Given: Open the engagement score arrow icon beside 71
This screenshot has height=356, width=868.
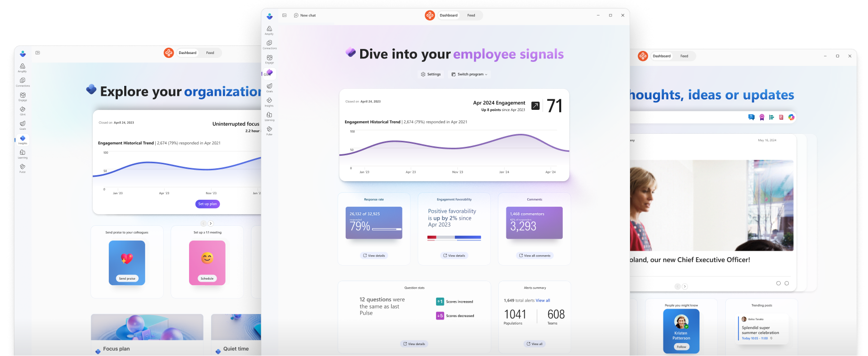Looking at the screenshot, I should coord(535,106).
